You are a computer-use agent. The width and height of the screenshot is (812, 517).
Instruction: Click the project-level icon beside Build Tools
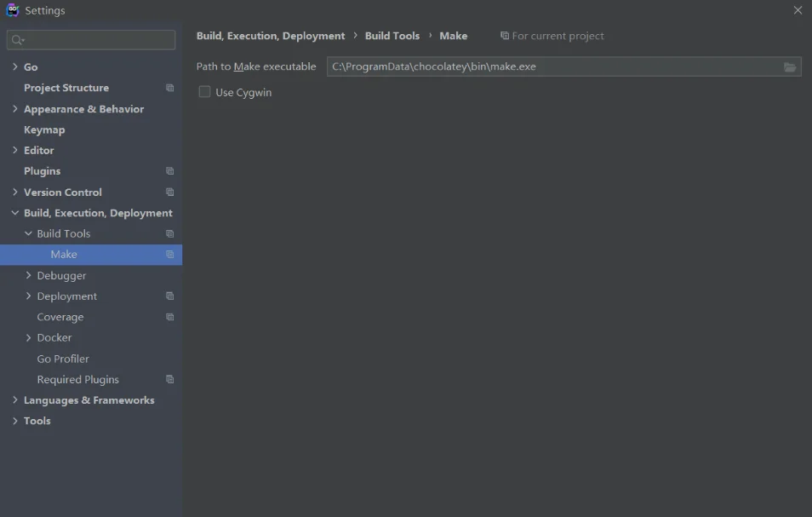pyautogui.click(x=170, y=233)
